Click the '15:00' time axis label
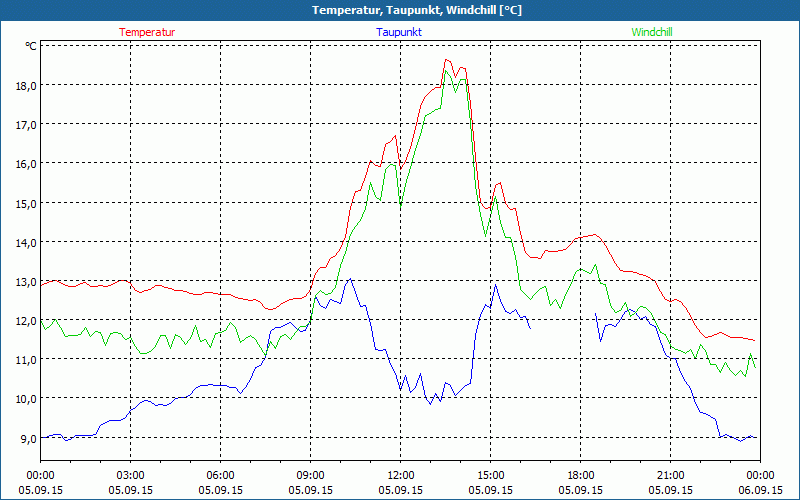This screenshot has height=500, width=800. coord(490,476)
